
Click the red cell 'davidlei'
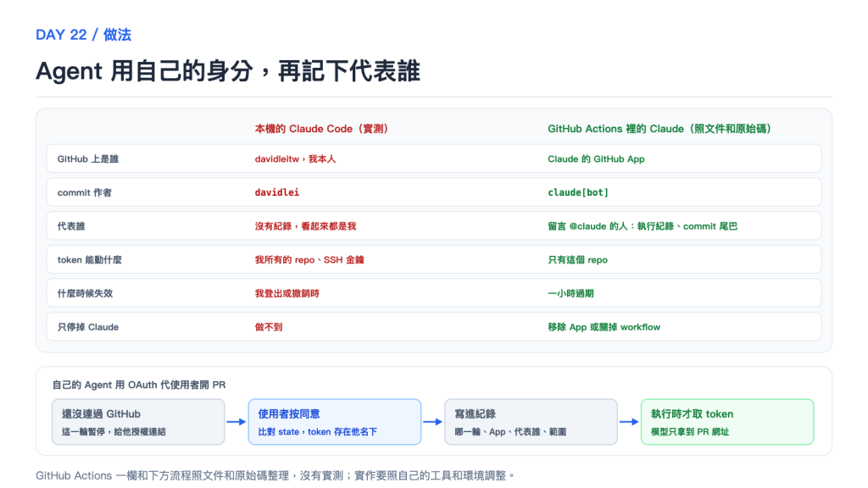pyautogui.click(x=277, y=192)
